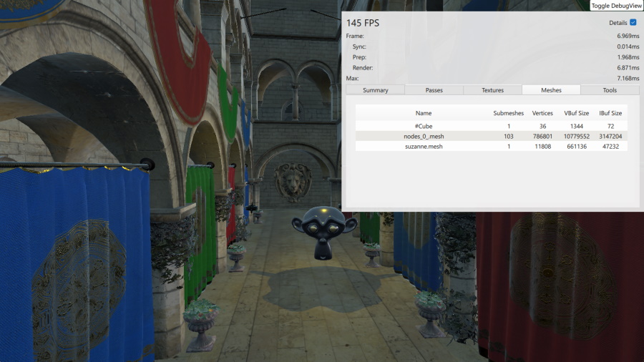Open the Passes tab

point(434,90)
